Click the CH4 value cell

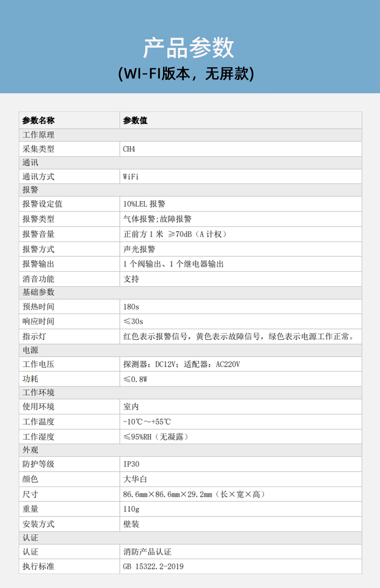[x=129, y=149]
